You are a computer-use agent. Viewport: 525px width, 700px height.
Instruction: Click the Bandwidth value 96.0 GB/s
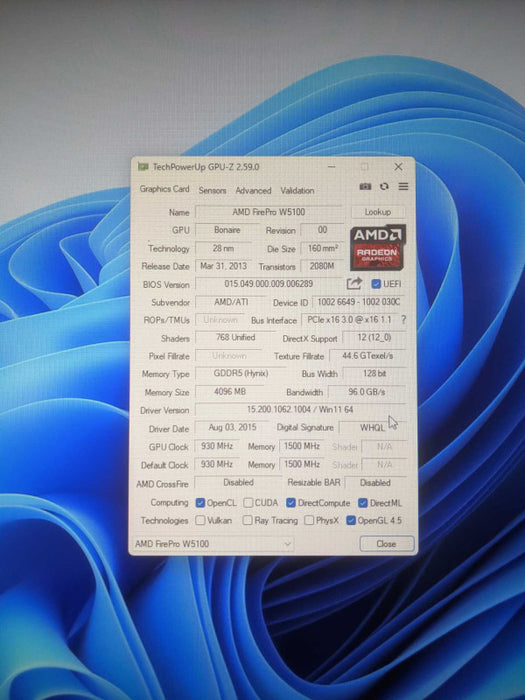pos(367,392)
